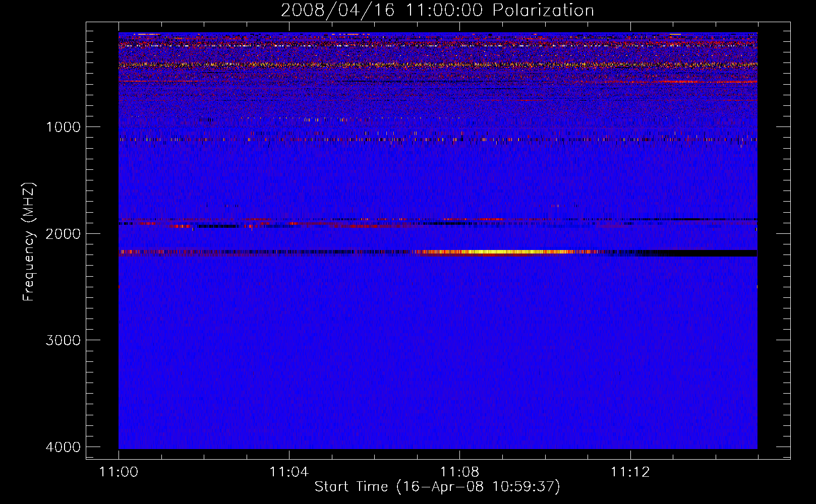
Task: Select the "Frequency (MHZ)" axis label
Action: pos(29,242)
